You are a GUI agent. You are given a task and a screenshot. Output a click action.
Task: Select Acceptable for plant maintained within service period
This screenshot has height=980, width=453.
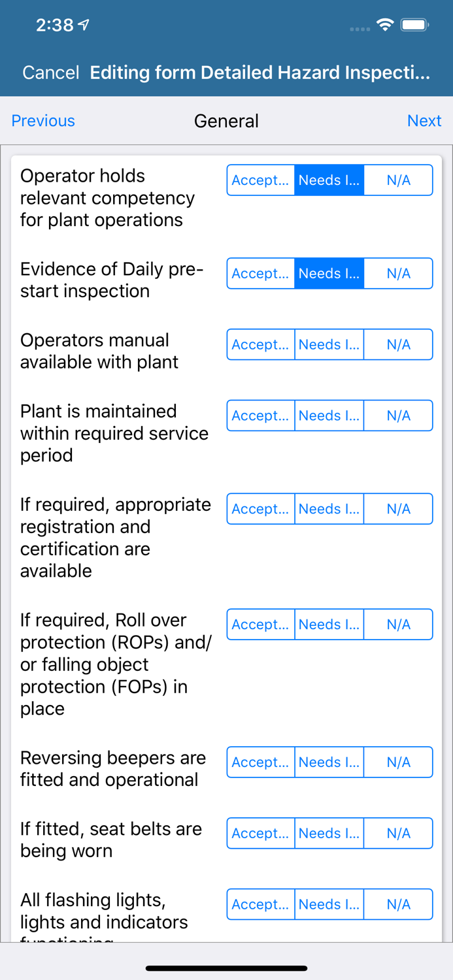pyautogui.click(x=261, y=416)
